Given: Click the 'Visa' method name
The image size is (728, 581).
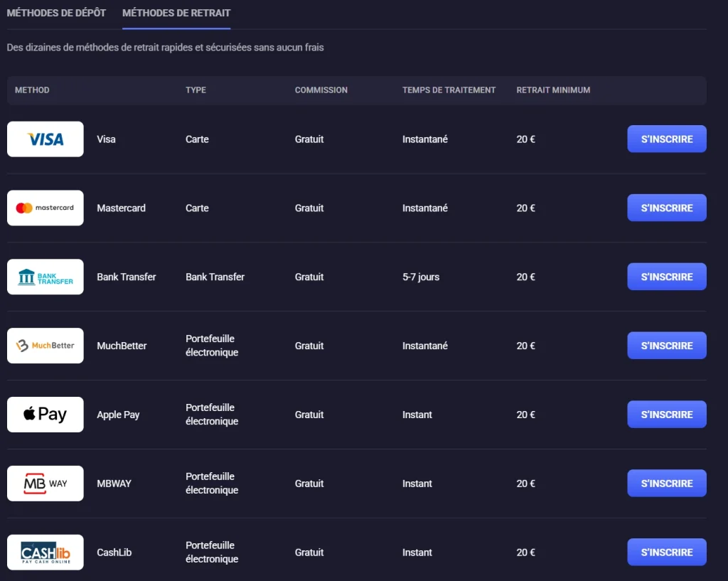Looking at the screenshot, I should point(107,139).
